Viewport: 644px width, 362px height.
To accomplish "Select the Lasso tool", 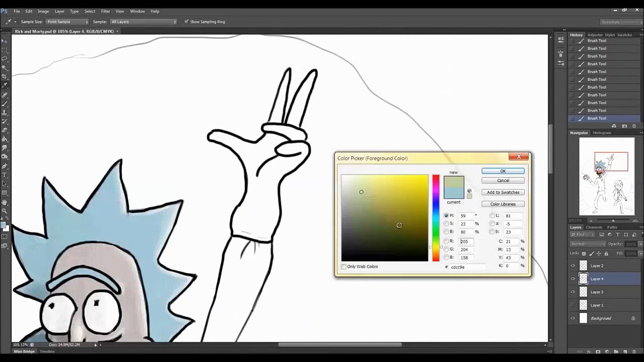I will (5, 59).
